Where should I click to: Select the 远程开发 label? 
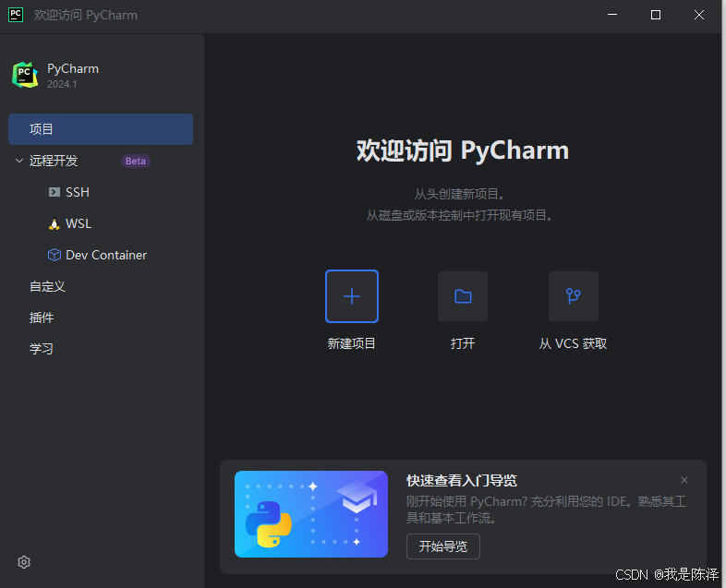point(54,161)
